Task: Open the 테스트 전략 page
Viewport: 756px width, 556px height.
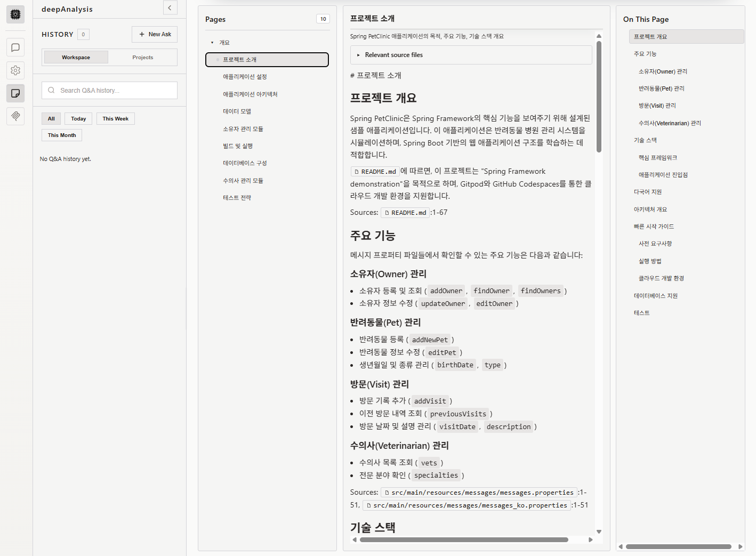Action: 237,198
